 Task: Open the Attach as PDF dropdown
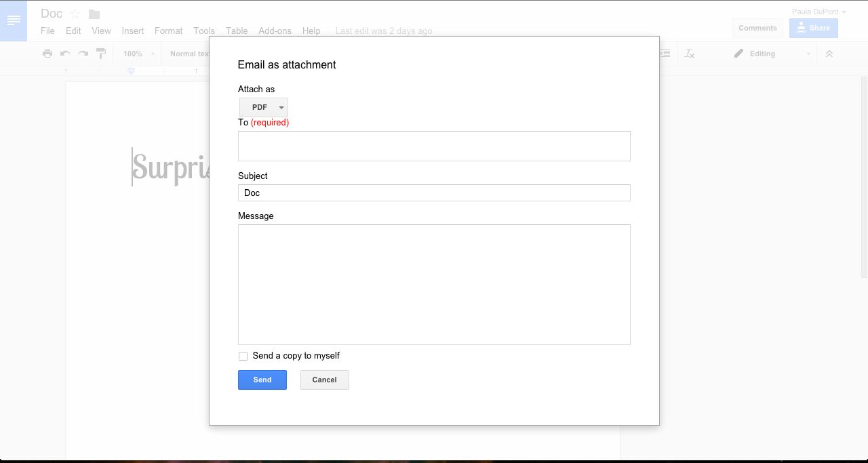pos(263,107)
